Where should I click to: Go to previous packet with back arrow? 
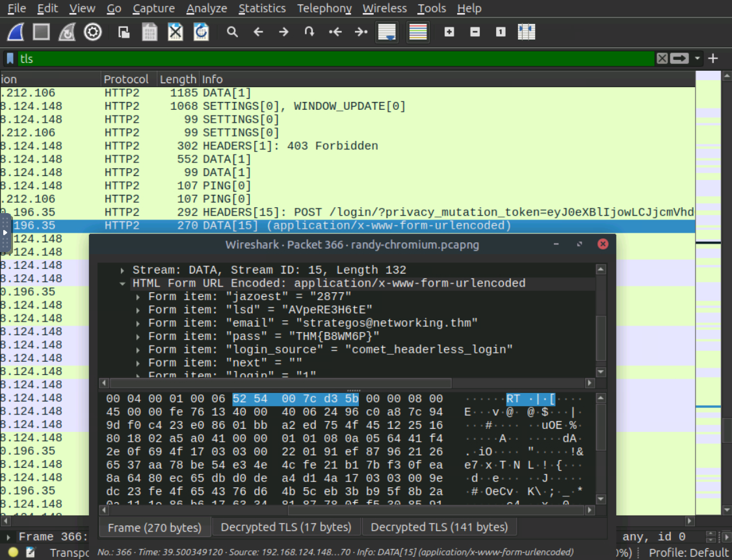[258, 32]
